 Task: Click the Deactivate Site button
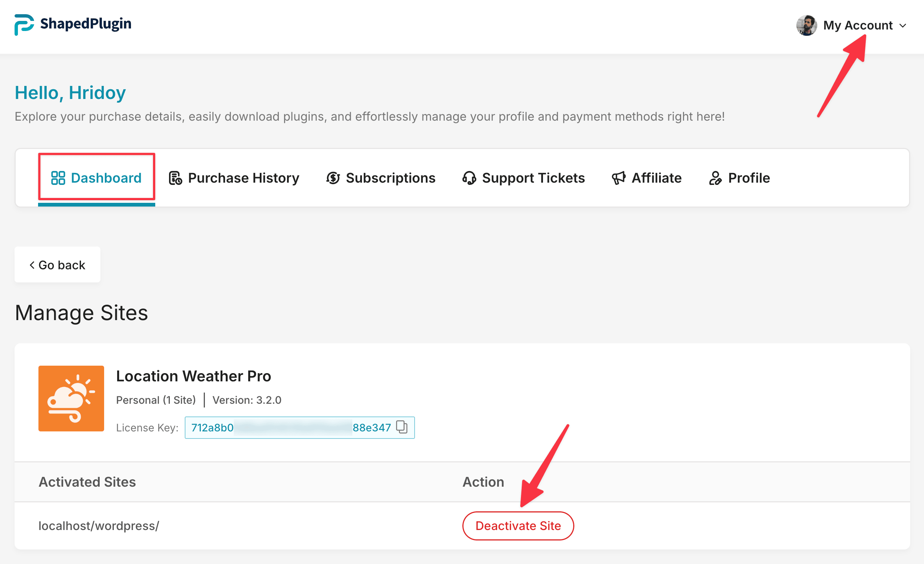(518, 526)
